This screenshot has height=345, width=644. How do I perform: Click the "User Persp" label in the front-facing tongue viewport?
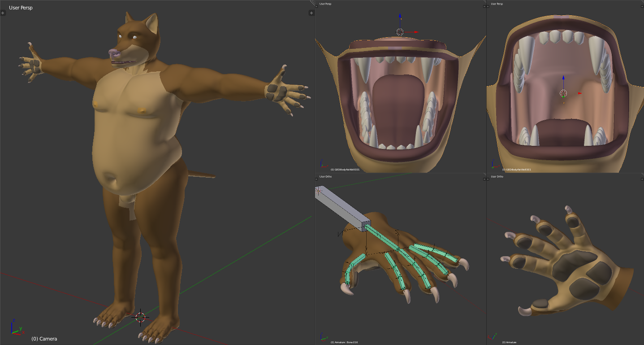tap(325, 4)
